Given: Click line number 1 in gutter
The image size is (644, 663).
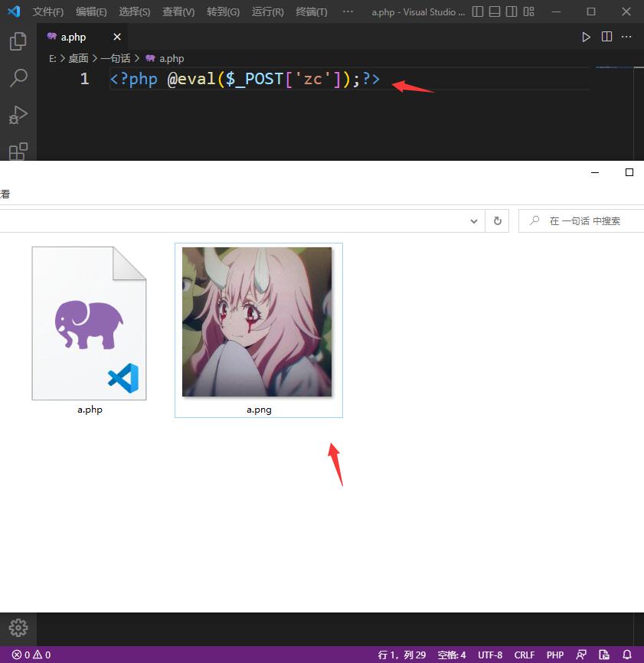Looking at the screenshot, I should tap(84, 79).
